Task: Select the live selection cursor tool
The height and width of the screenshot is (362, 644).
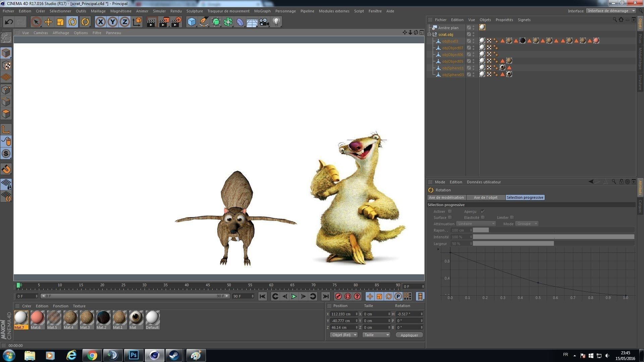Action: coord(36,22)
